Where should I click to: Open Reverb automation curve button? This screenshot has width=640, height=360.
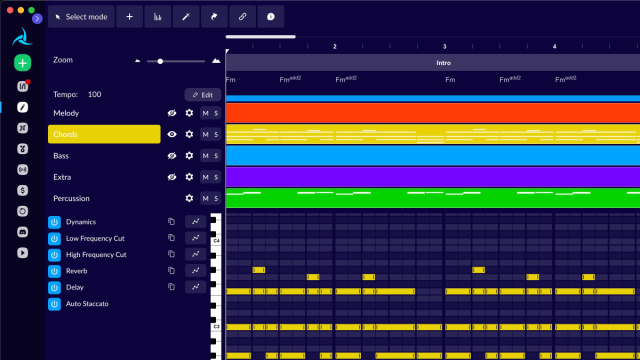coord(196,270)
